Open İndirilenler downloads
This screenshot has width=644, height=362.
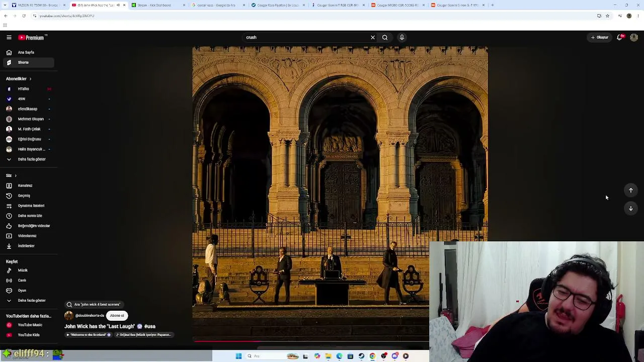click(28, 246)
